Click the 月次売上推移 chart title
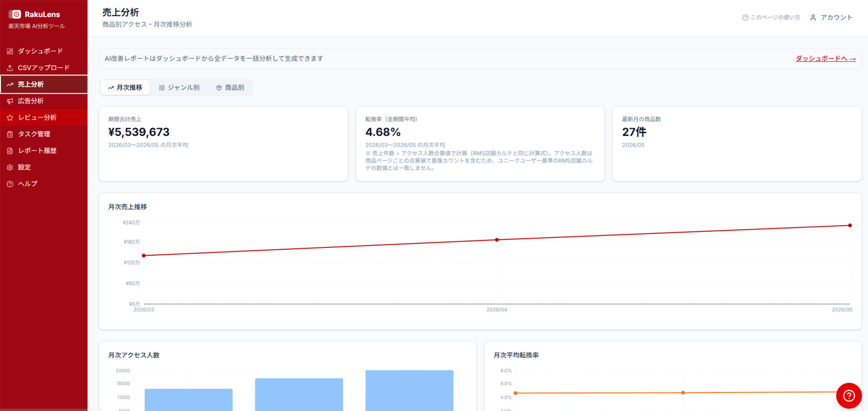 127,207
